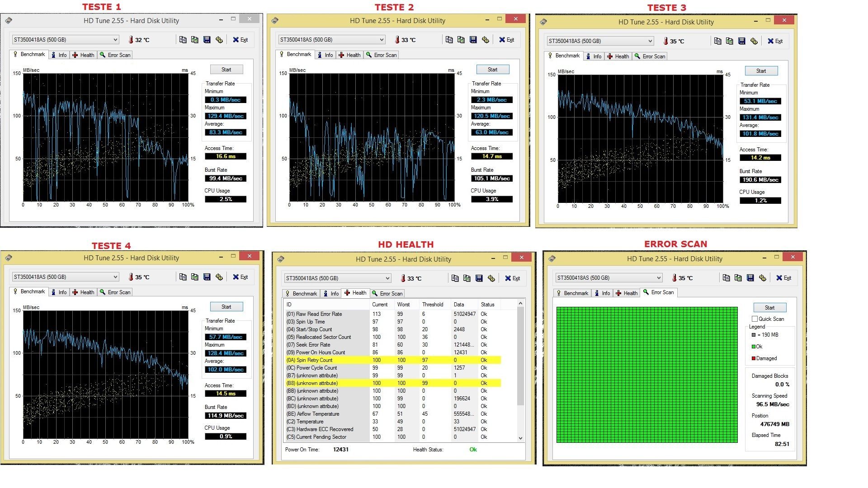Open the options icon in TESTE 4 window
The width and height of the screenshot is (868, 488).
219,277
